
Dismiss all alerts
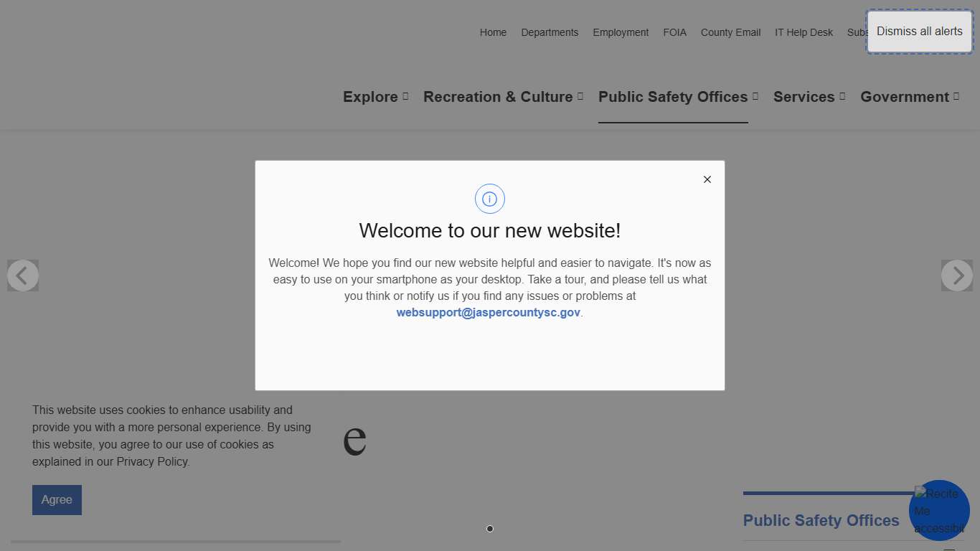click(919, 32)
